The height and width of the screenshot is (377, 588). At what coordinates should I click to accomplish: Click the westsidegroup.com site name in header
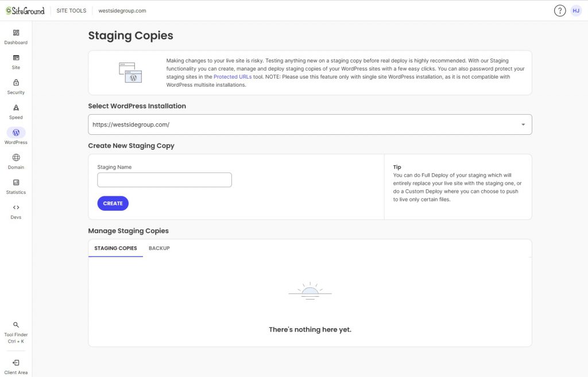pos(122,11)
